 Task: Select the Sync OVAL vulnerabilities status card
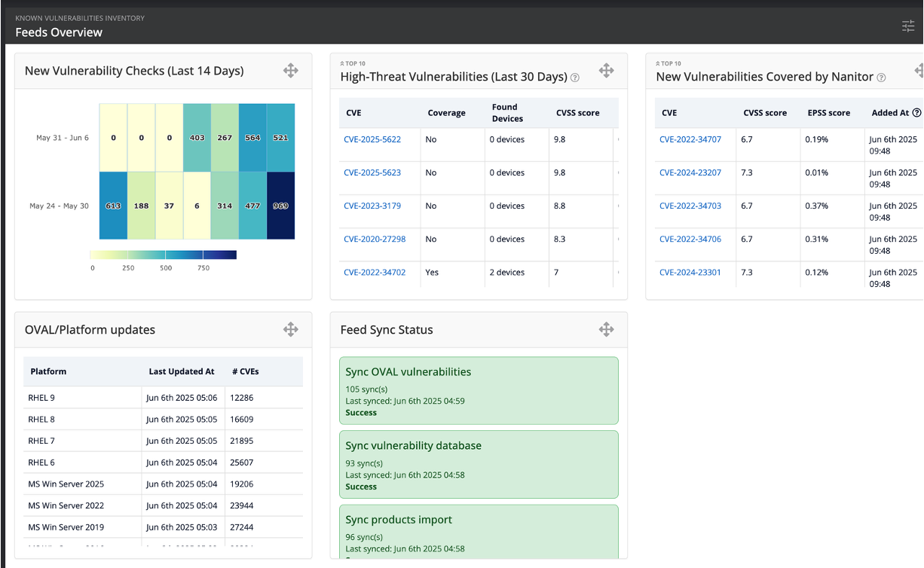pyautogui.click(x=479, y=391)
